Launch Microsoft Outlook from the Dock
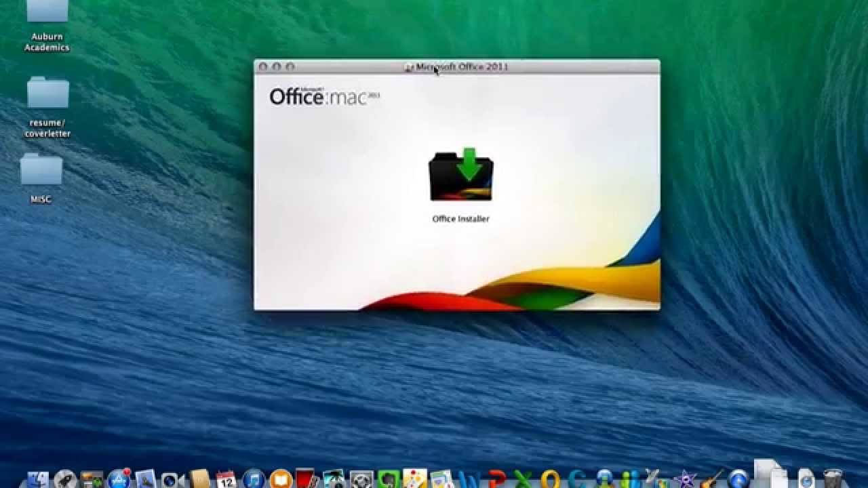Screen dimensions: 868x488 tap(550, 479)
